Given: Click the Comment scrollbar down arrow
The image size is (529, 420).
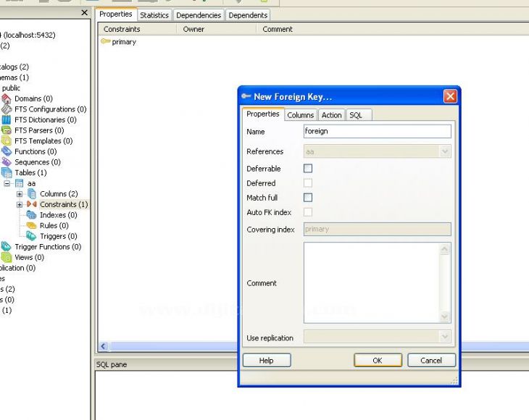Looking at the screenshot, I should click(x=445, y=316).
